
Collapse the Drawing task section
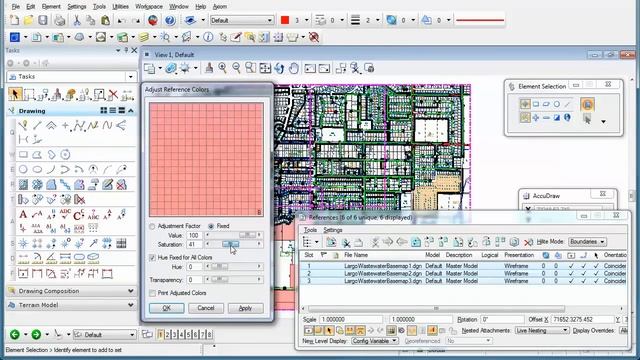click(x=131, y=111)
